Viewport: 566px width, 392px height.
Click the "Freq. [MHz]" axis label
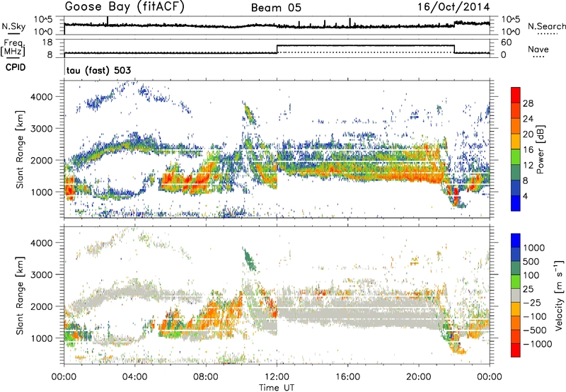(13, 47)
